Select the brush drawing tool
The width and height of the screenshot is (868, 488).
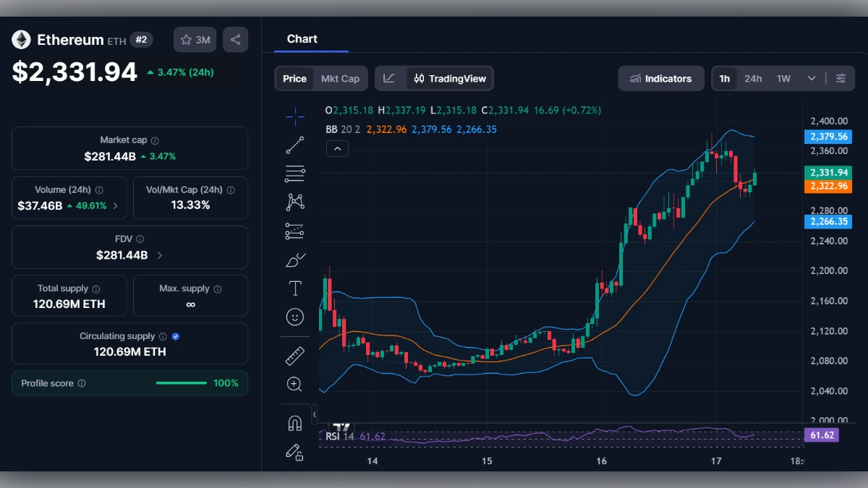coord(294,260)
